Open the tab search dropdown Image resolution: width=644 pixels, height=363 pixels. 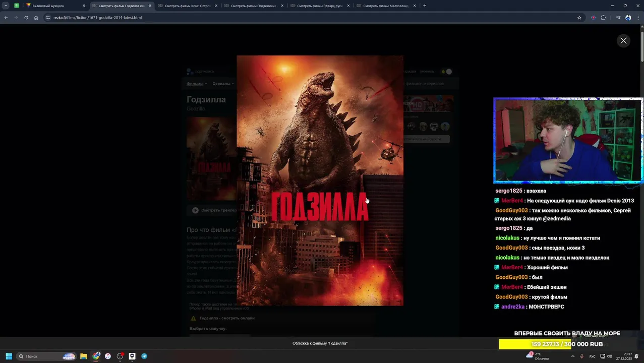[x=6, y=6]
